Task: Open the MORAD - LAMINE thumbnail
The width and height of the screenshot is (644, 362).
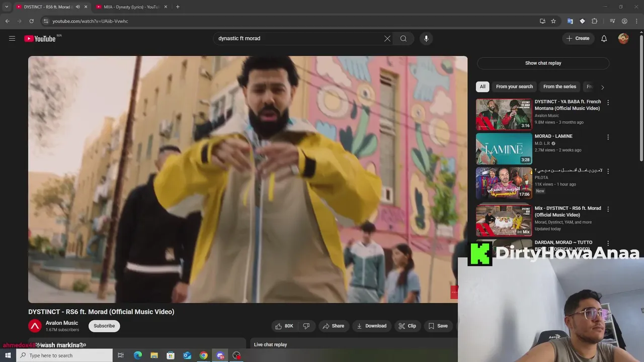Action: 504,148
